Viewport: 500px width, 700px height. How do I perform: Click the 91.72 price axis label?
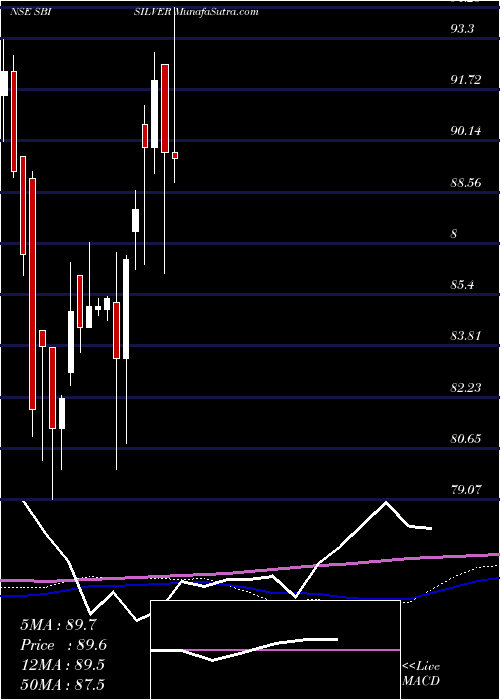(466, 80)
